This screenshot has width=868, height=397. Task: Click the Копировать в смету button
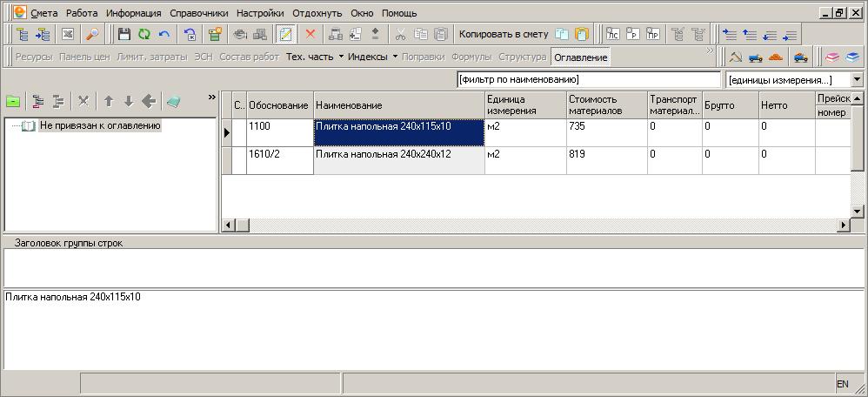(504, 34)
